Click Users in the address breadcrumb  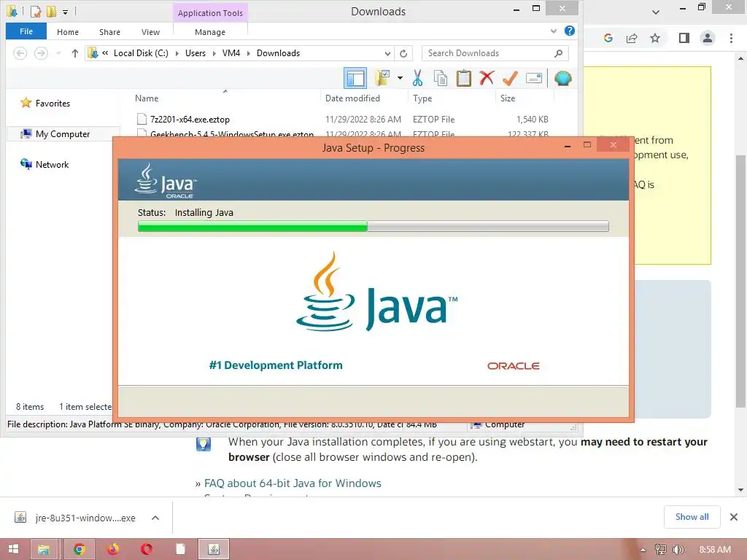point(196,53)
